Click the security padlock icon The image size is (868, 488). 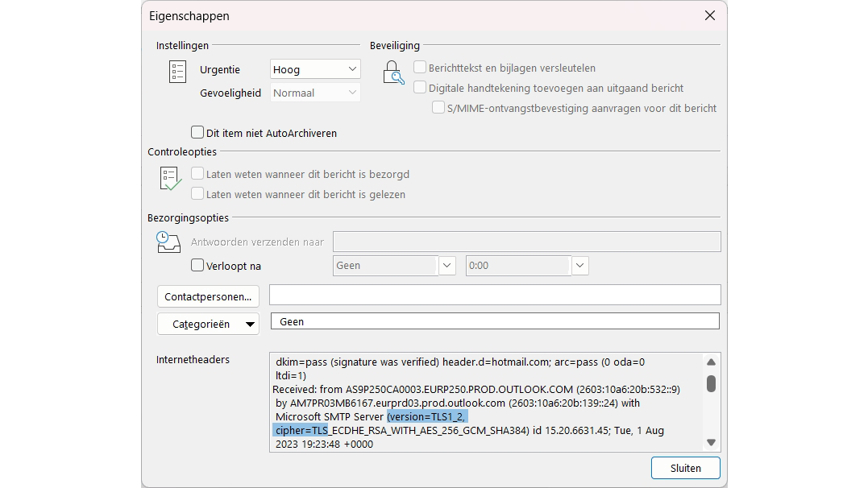(x=393, y=73)
